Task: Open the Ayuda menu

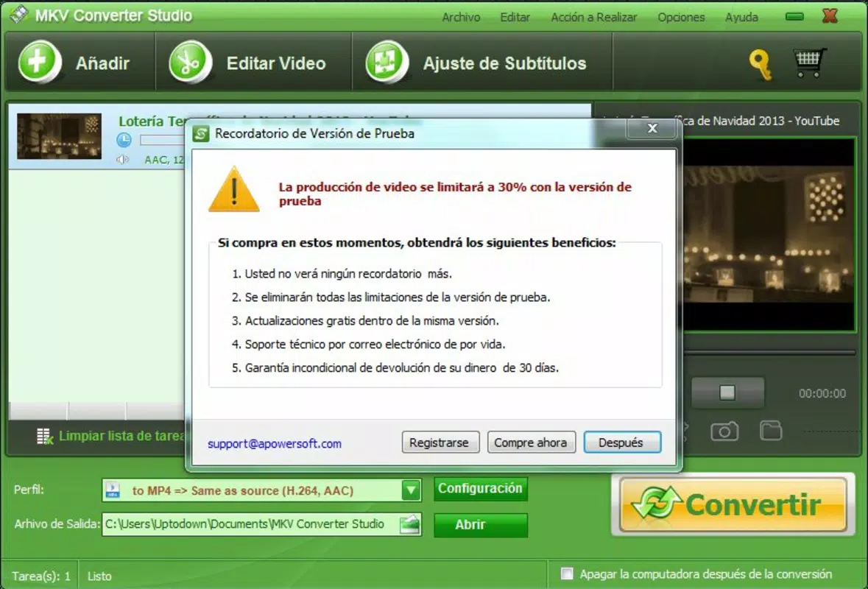Action: [741, 17]
